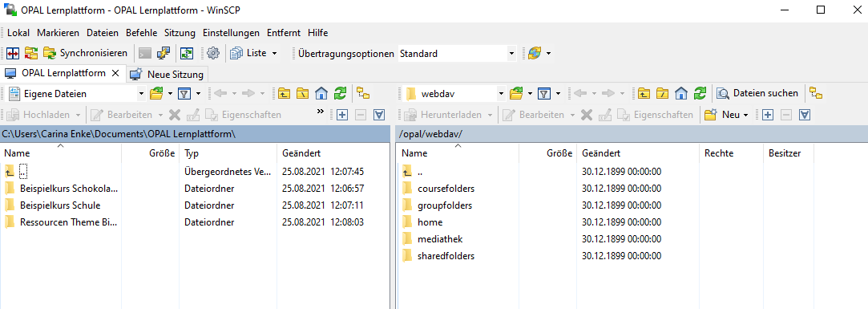Open the Lokal menu
The image size is (868, 309).
pos(18,33)
